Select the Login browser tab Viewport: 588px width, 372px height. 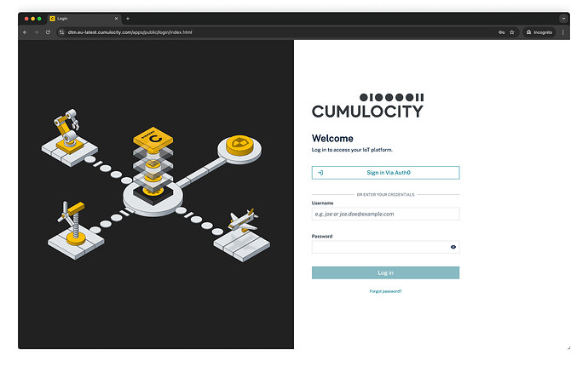coord(84,19)
